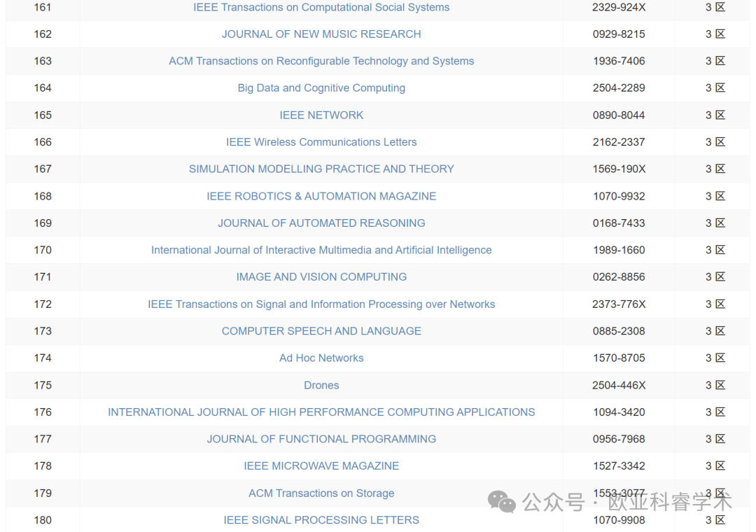This screenshot has height=532, width=756.
Task: Click ISSN 1569-190X
Action: (x=619, y=169)
